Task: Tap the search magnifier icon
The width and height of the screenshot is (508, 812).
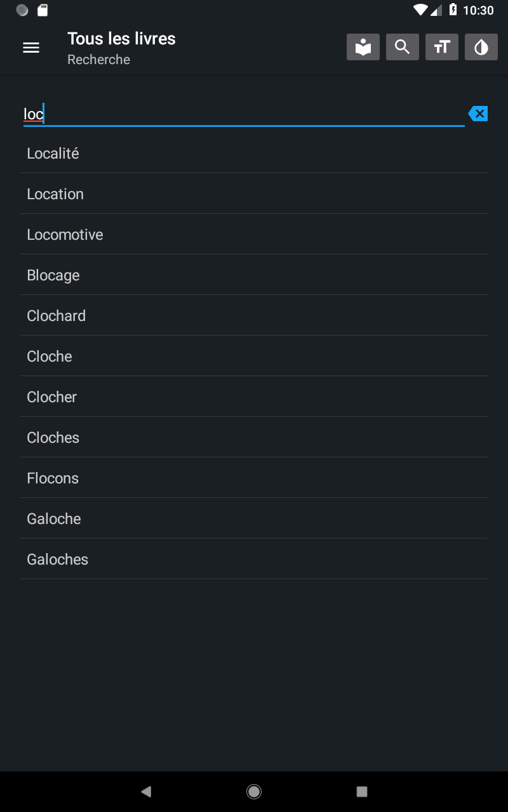Action: tap(403, 48)
